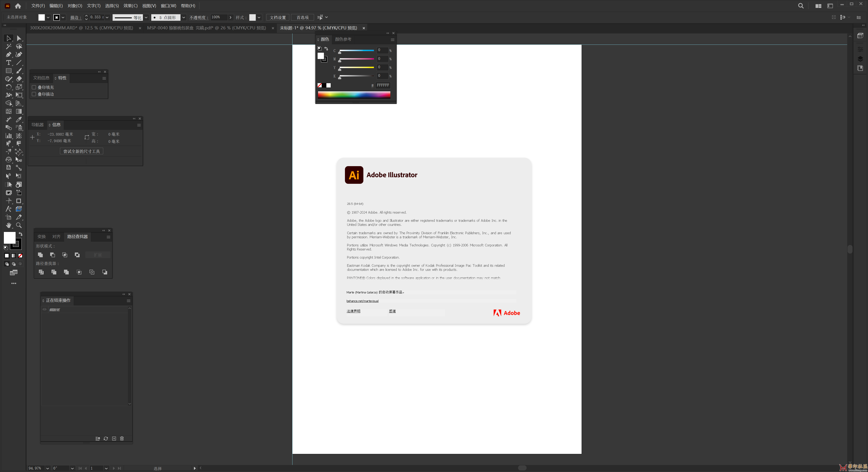Select the Column Graph tool

[x=9, y=136]
